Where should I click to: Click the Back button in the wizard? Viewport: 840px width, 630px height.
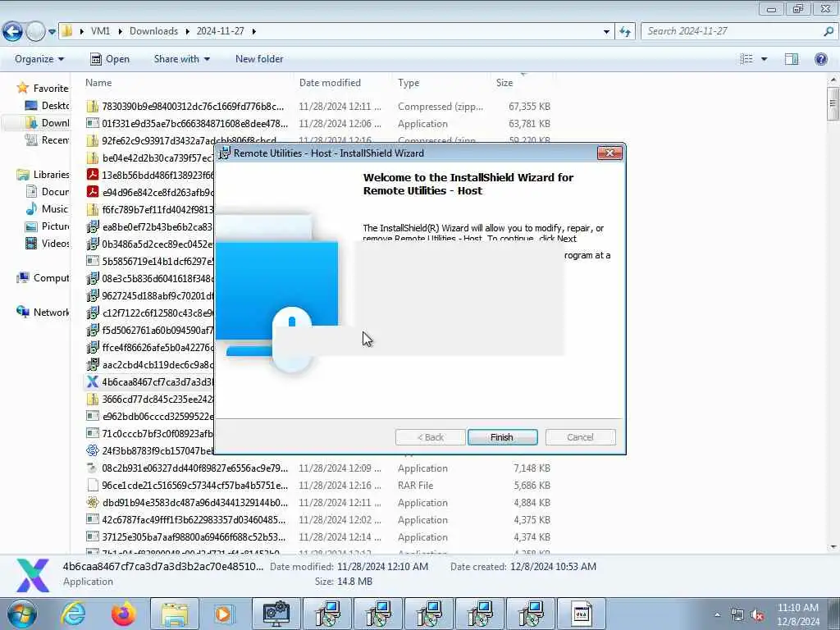[x=430, y=437]
